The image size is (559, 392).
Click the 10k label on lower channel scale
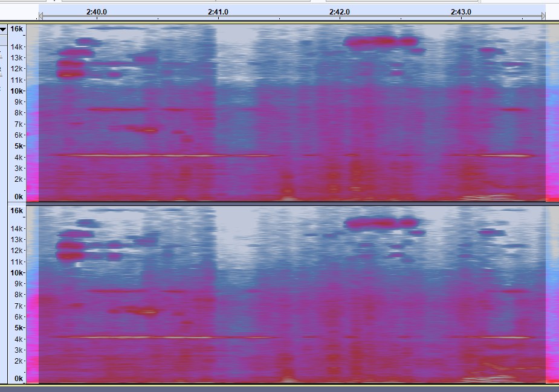click(16, 272)
